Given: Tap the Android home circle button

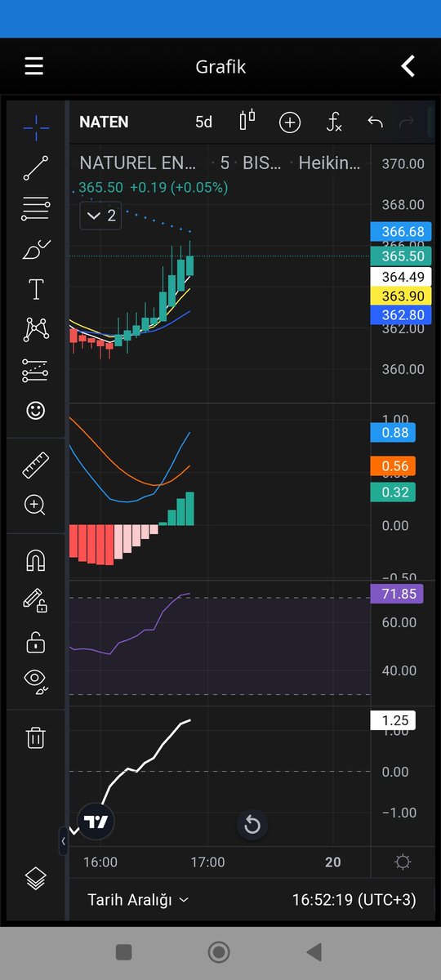Looking at the screenshot, I should pos(218,951).
